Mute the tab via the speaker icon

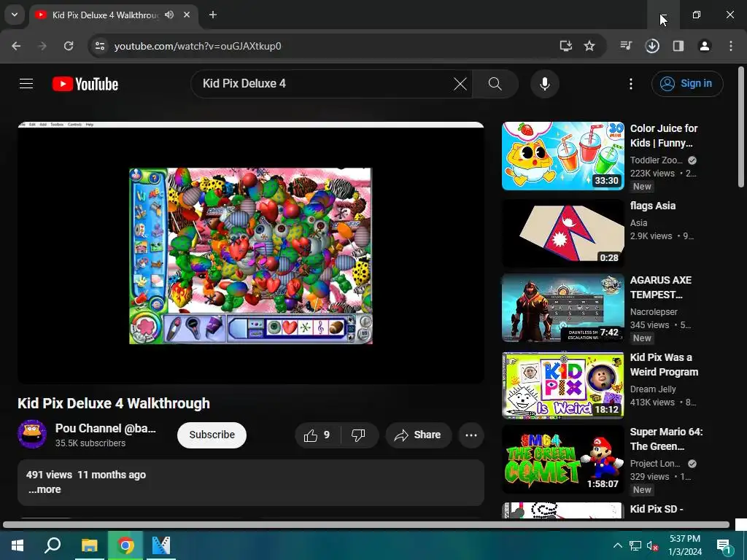tap(169, 15)
